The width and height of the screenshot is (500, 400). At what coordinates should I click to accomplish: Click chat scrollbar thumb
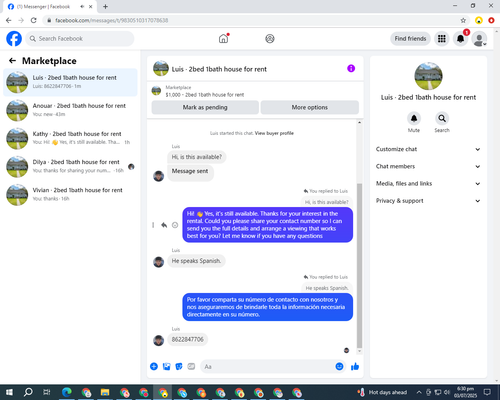tap(359, 265)
